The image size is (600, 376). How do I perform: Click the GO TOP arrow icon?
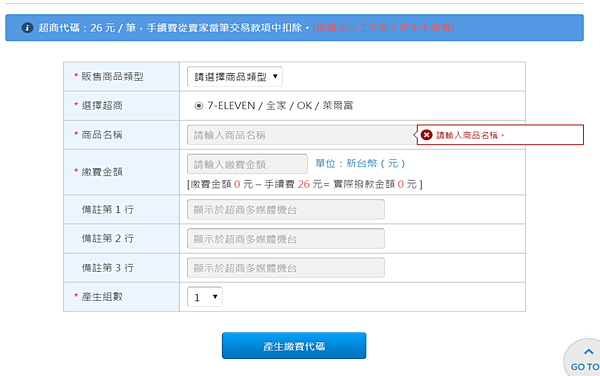[x=589, y=352]
